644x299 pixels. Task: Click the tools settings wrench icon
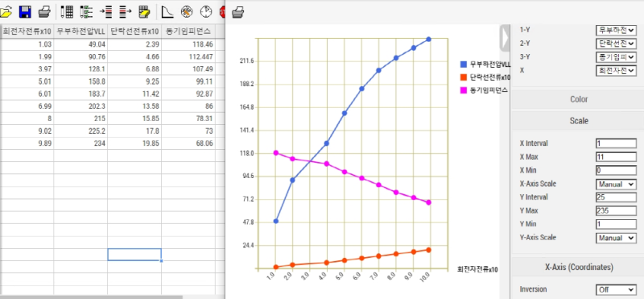tap(187, 12)
